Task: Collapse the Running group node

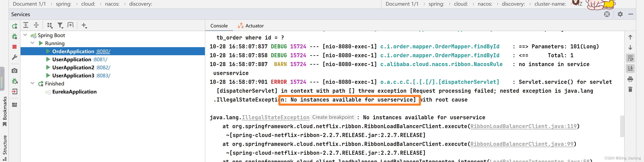Action: click(32, 43)
